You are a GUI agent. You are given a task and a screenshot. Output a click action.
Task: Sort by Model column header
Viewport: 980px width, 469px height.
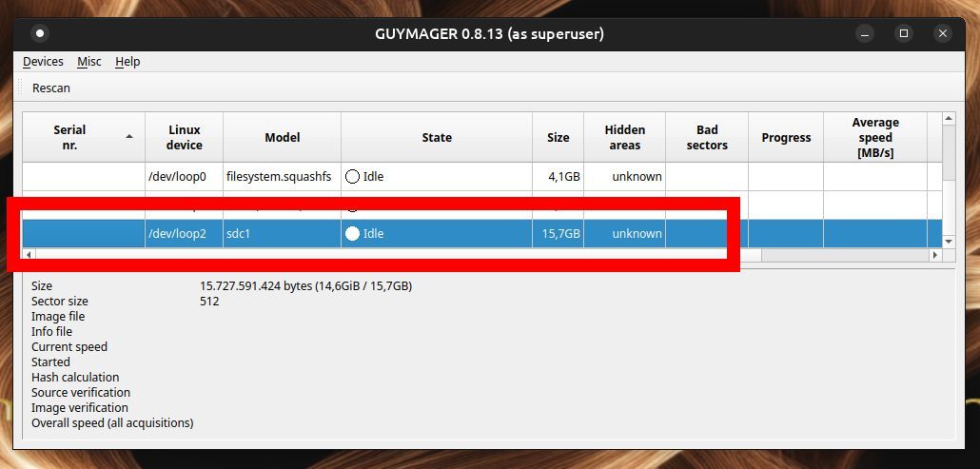[282, 137]
